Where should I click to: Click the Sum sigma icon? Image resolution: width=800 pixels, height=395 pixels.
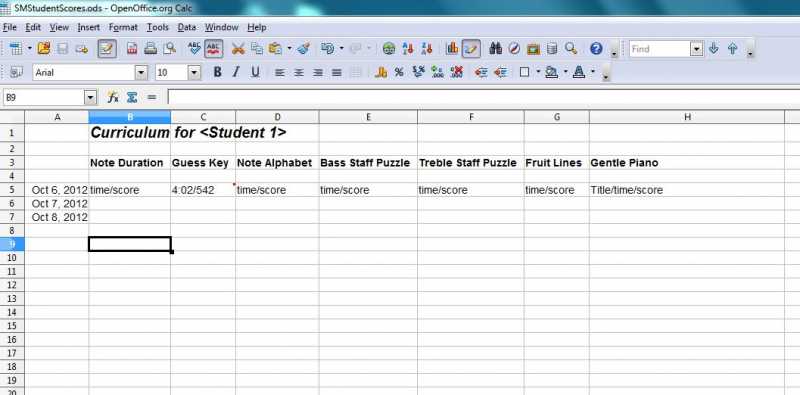point(132,97)
